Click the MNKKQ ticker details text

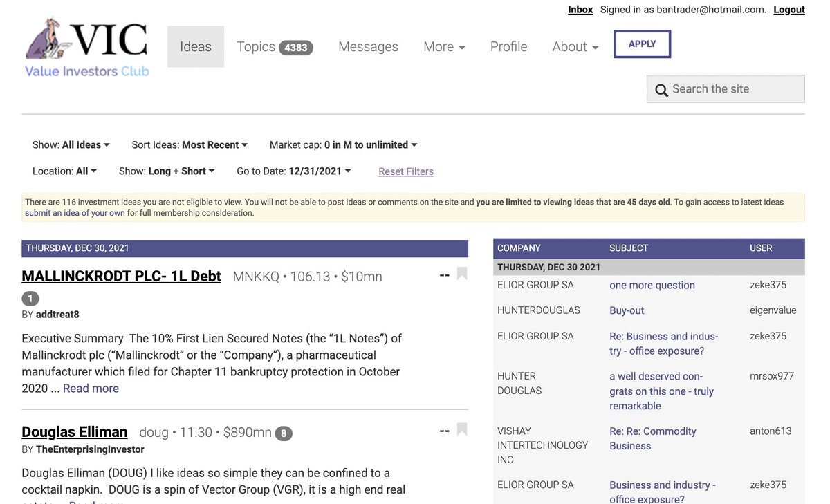click(307, 277)
